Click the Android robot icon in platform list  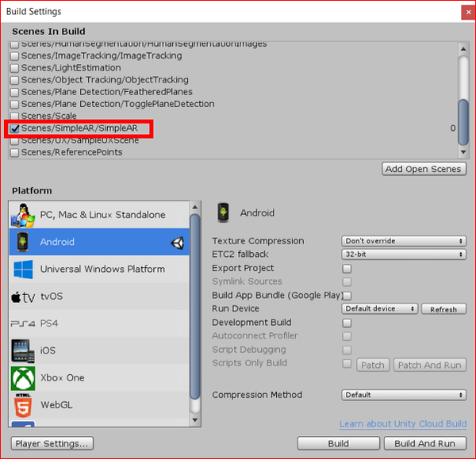[22, 242]
